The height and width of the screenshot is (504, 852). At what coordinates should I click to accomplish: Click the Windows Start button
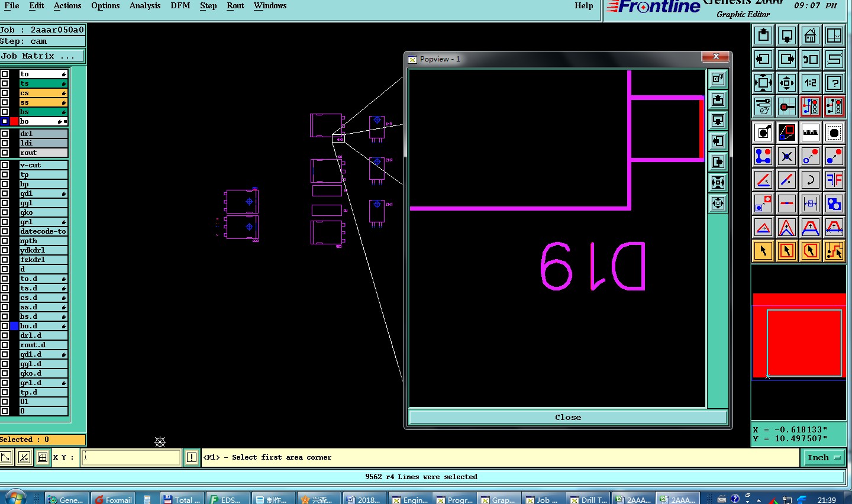point(15,498)
